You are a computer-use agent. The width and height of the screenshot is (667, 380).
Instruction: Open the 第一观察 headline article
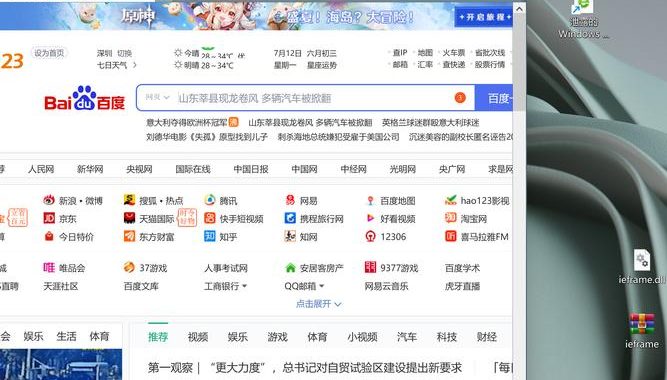pyautogui.click(x=305, y=367)
